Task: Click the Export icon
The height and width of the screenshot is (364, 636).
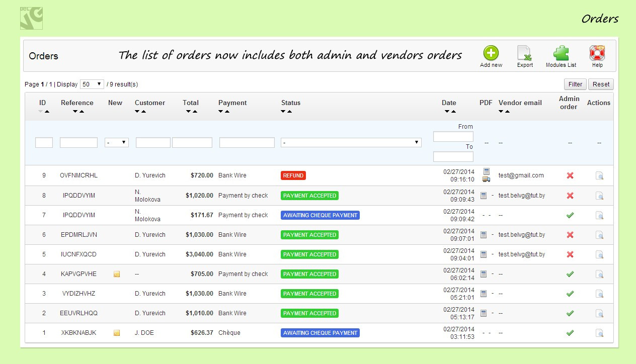Action: tap(524, 53)
